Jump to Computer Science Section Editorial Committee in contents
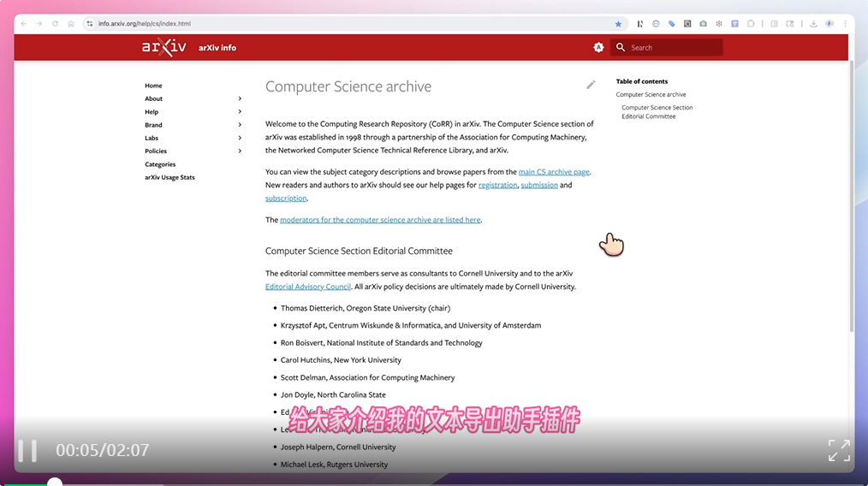Viewport: 868px width, 486px height. tap(657, 112)
